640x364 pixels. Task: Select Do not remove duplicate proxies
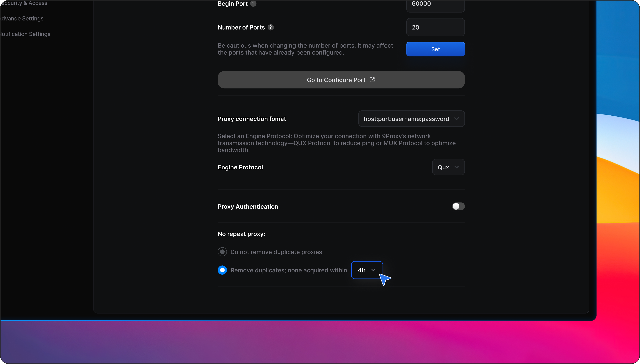point(222,252)
